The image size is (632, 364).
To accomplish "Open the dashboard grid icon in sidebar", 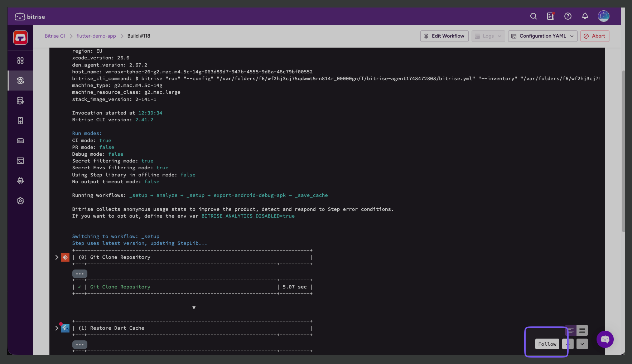I will coord(20,60).
